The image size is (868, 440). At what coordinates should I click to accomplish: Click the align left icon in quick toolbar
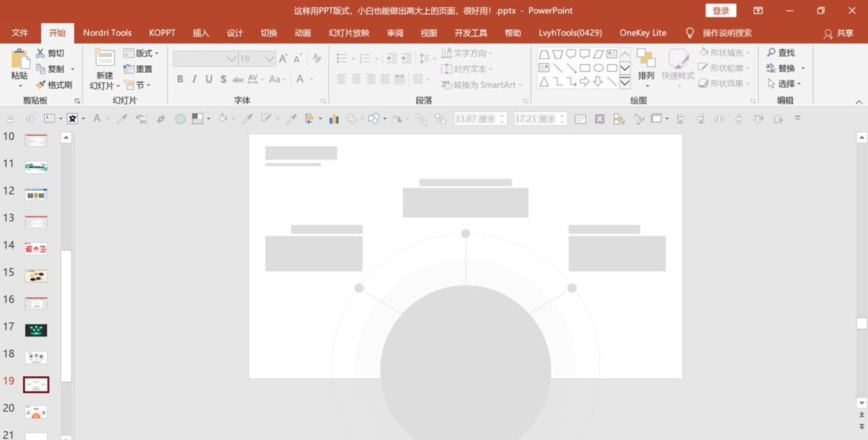tap(680, 119)
